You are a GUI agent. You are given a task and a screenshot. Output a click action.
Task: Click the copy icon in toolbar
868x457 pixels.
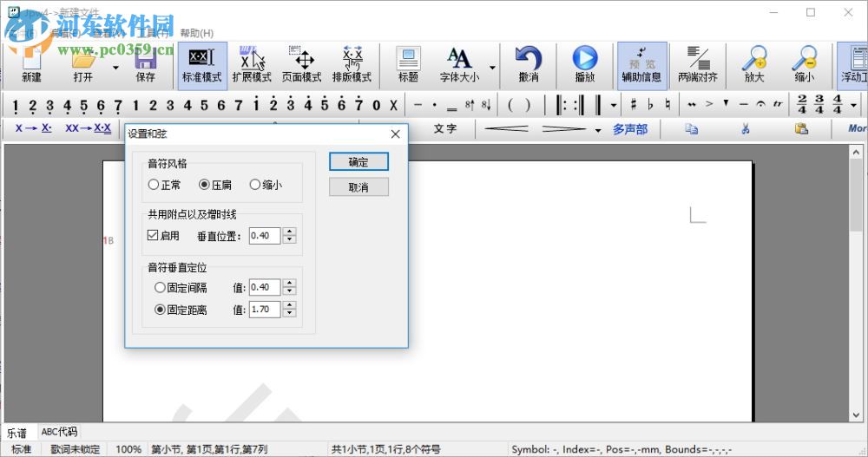coord(692,129)
